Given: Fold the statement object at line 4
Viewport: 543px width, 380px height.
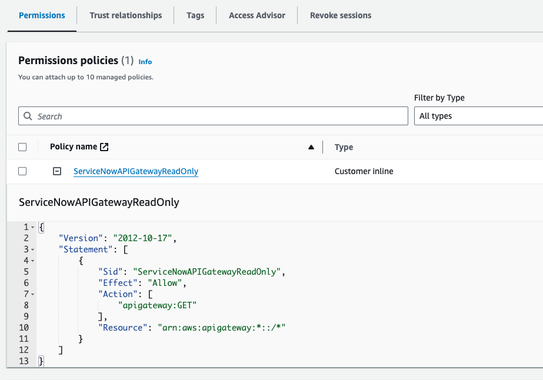Looking at the screenshot, I should coord(33,260).
